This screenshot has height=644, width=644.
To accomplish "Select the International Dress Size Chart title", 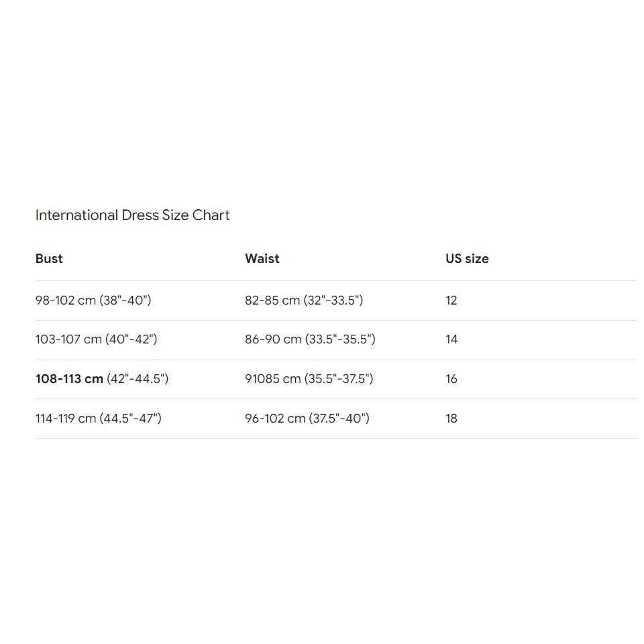I will pos(132,215).
